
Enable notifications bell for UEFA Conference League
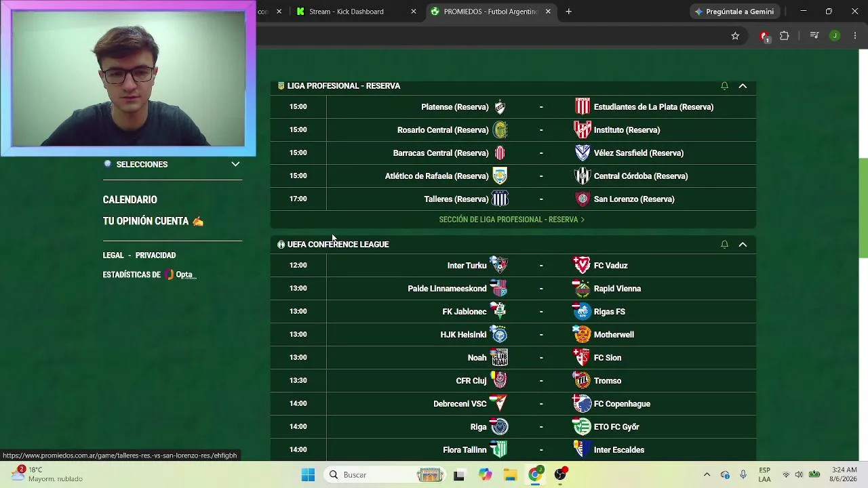click(724, 245)
